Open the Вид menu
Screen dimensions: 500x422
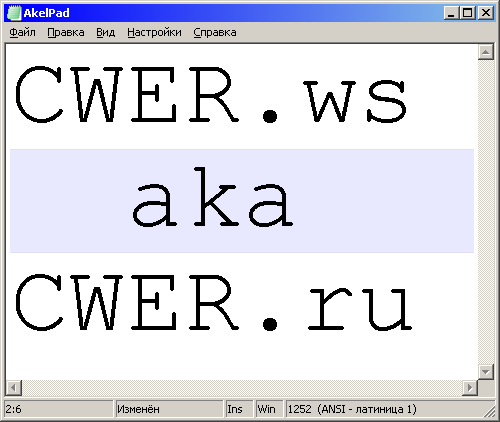pyautogui.click(x=105, y=32)
